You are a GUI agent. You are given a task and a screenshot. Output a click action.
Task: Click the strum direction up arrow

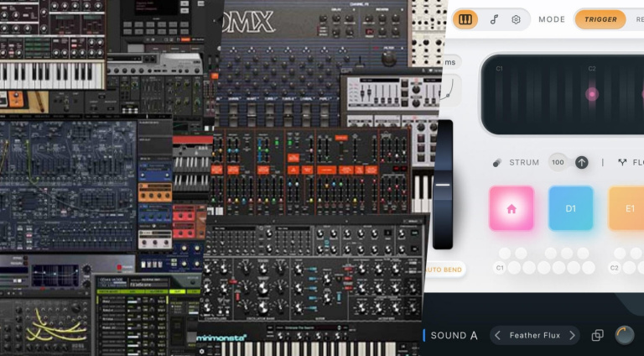point(581,162)
